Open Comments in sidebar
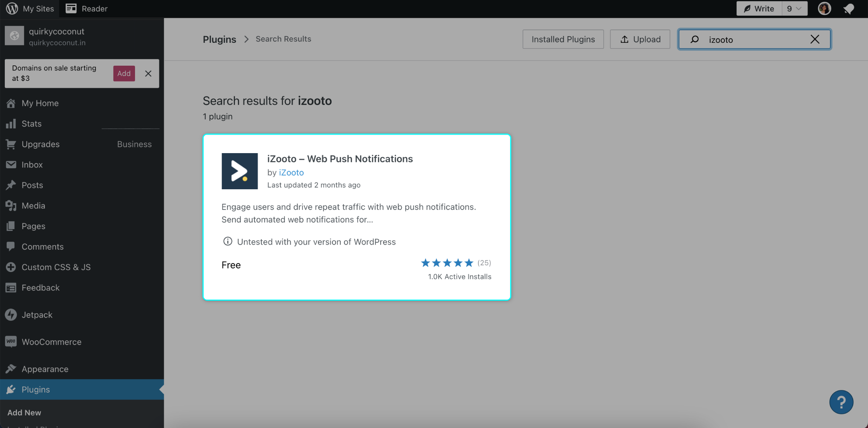Viewport: 868px width, 428px height. tap(43, 246)
